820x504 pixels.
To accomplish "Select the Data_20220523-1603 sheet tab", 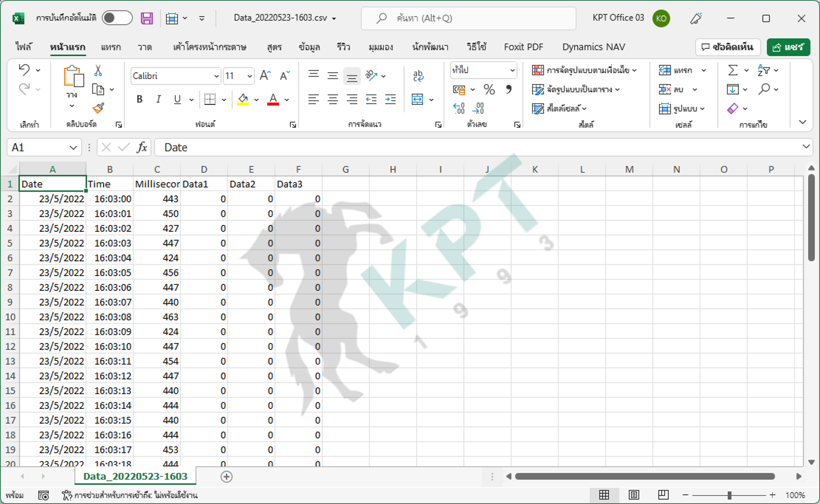I will (x=135, y=476).
